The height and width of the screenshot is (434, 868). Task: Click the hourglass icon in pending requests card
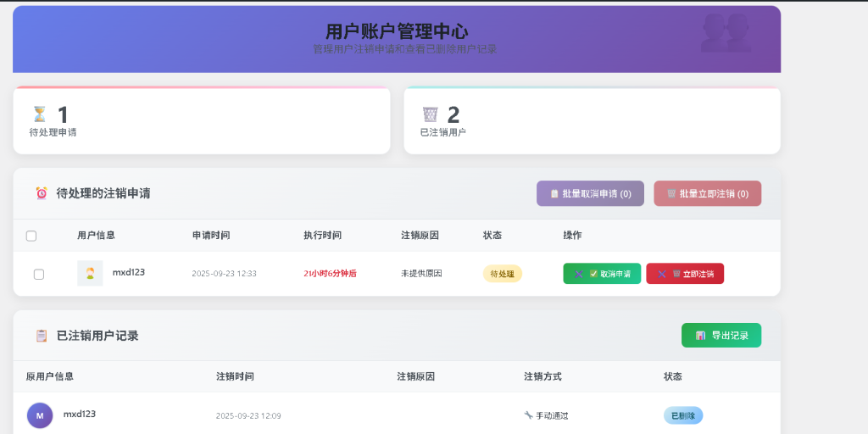pos(39,114)
